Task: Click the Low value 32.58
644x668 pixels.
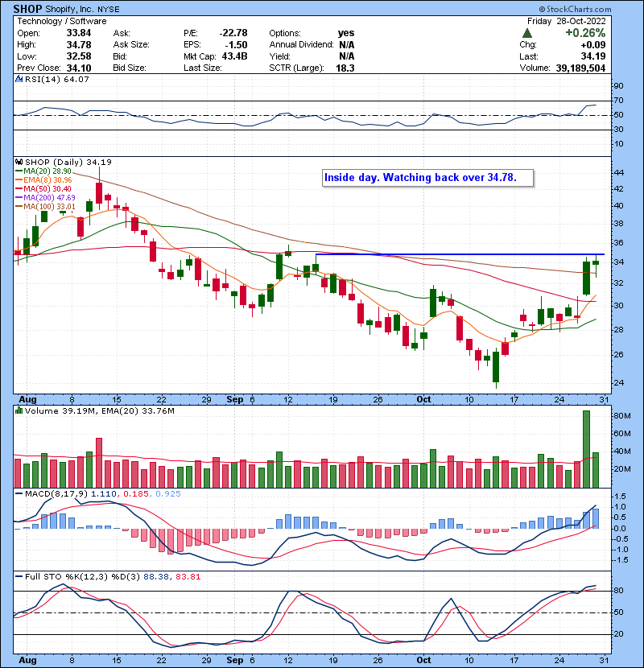Action: [x=79, y=56]
